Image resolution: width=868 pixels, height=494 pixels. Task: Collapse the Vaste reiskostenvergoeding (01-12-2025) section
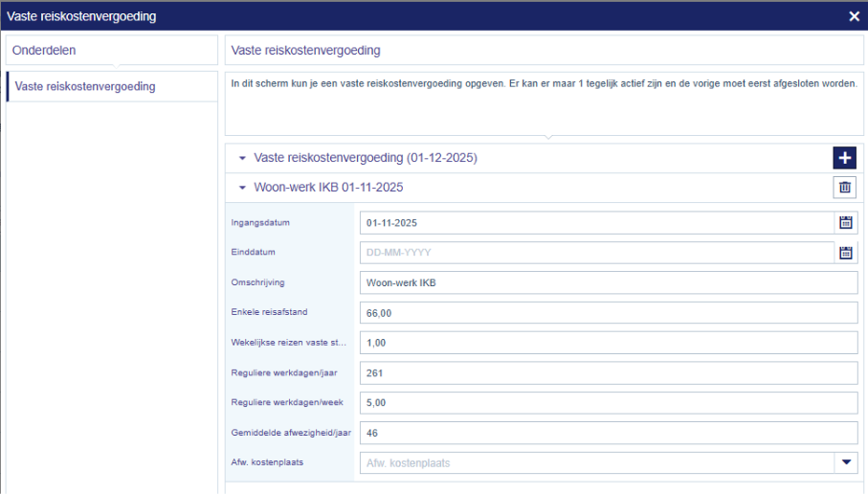(x=242, y=158)
